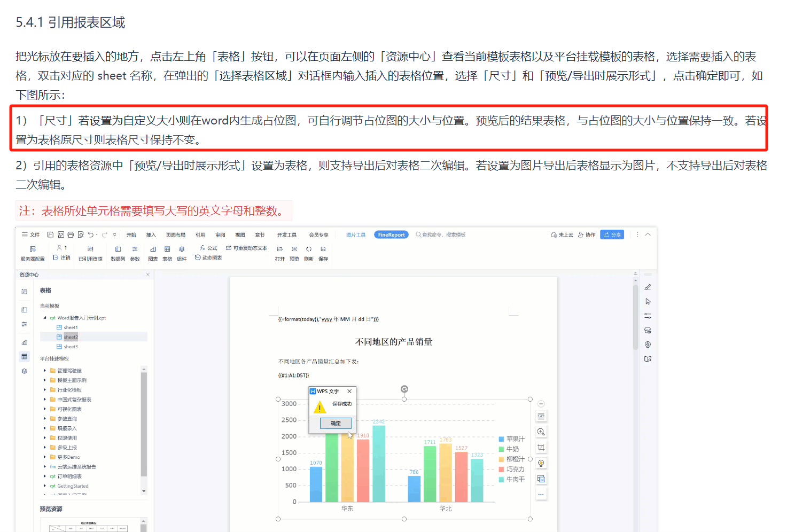This screenshot has width=810, height=532.
Task: Expand the 行业化模板 folder
Action: 45,390
